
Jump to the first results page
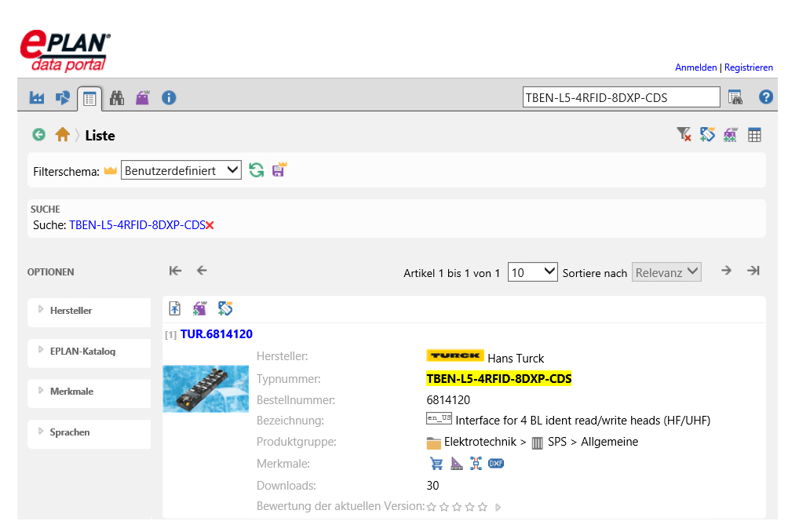(175, 271)
